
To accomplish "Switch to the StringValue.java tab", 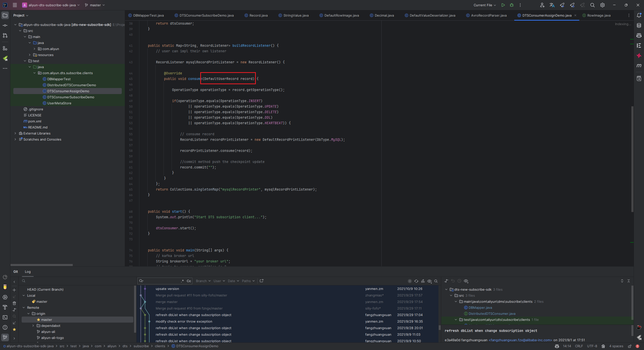I will pyautogui.click(x=294, y=15).
